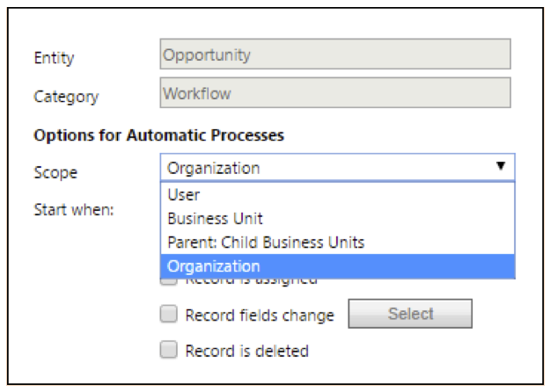Click the Scope dropdown arrow
This screenshot has width=550, height=392.
tap(501, 166)
